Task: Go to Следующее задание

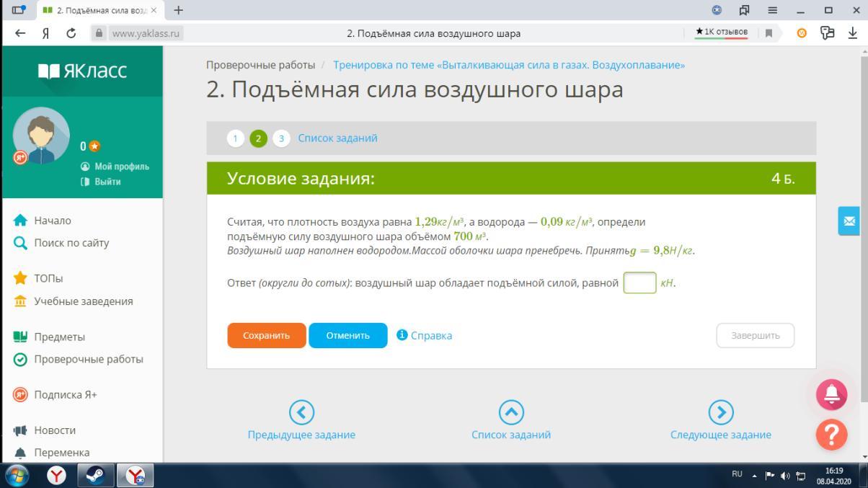Action: tap(721, 435)
